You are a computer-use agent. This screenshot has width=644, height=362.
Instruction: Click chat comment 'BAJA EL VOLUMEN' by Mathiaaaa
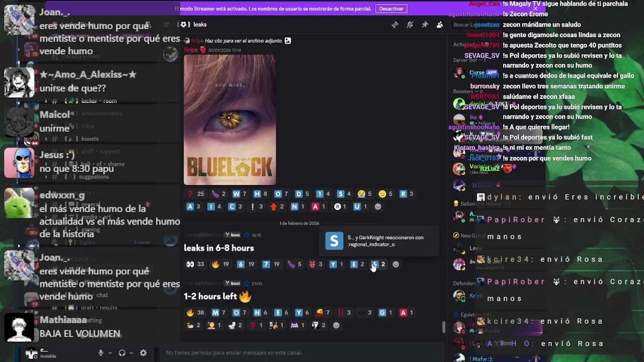click(x=80, y=334)
